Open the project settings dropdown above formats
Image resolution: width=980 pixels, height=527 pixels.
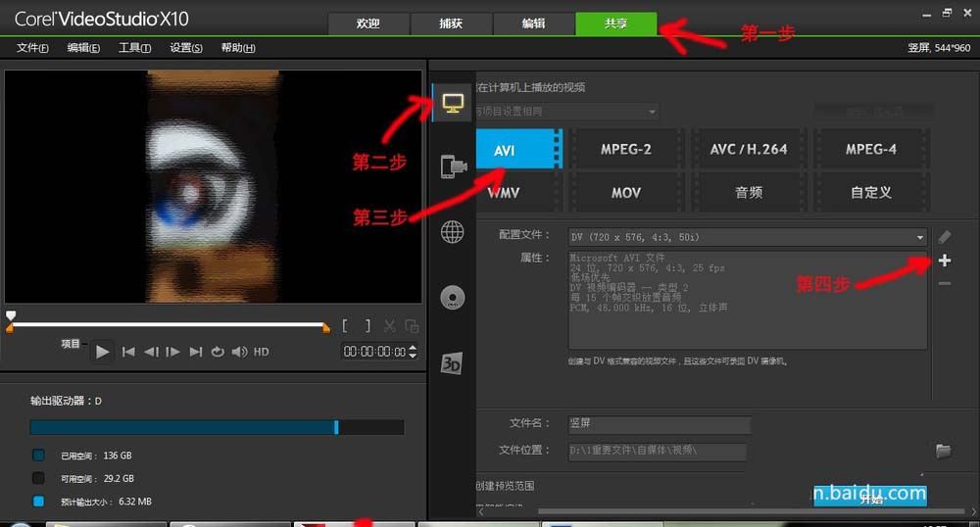(566, 111)
